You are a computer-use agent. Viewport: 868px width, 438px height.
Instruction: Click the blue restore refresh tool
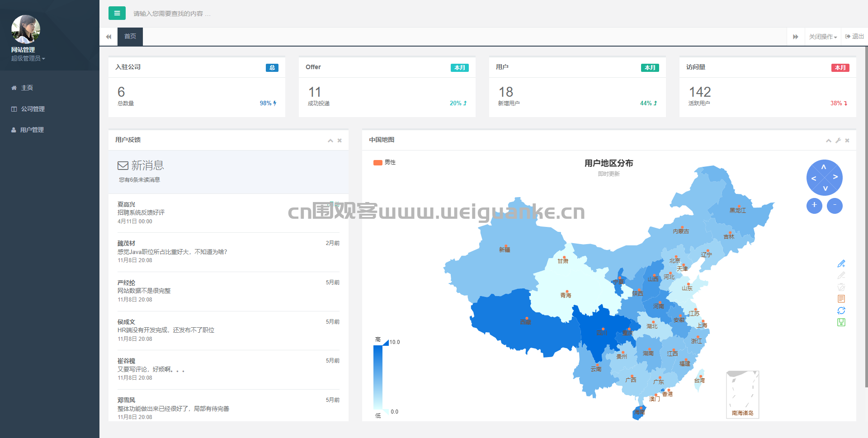coord(841,311)
